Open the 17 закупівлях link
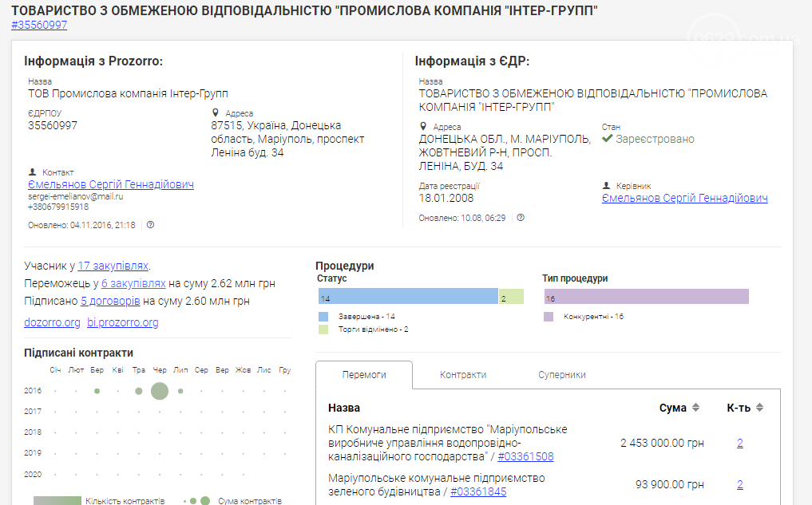Image resolution: width=812 pixels, height=505 pixels. pyautogui.click(x=113, y=266)
